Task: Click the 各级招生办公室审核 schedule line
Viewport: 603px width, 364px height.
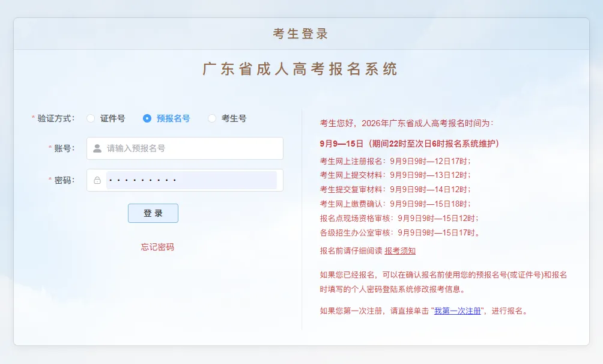Action: click(x=400, y=233)
